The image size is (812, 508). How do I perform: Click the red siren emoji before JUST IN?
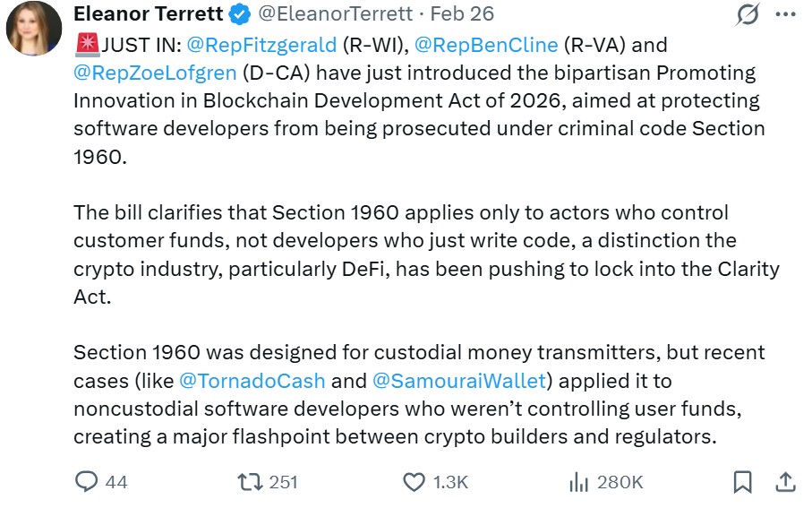87,44
